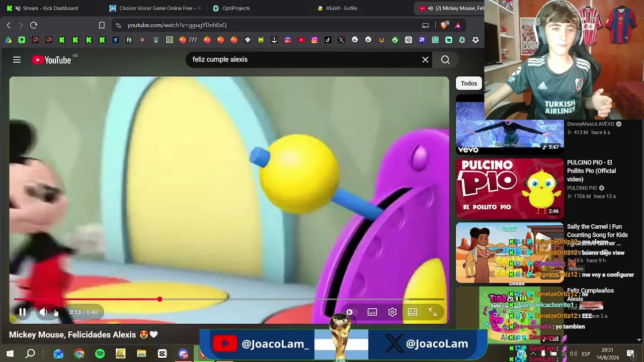
Task: Switch to Choicer Voicer Game tab
Action: coord(155,8)
